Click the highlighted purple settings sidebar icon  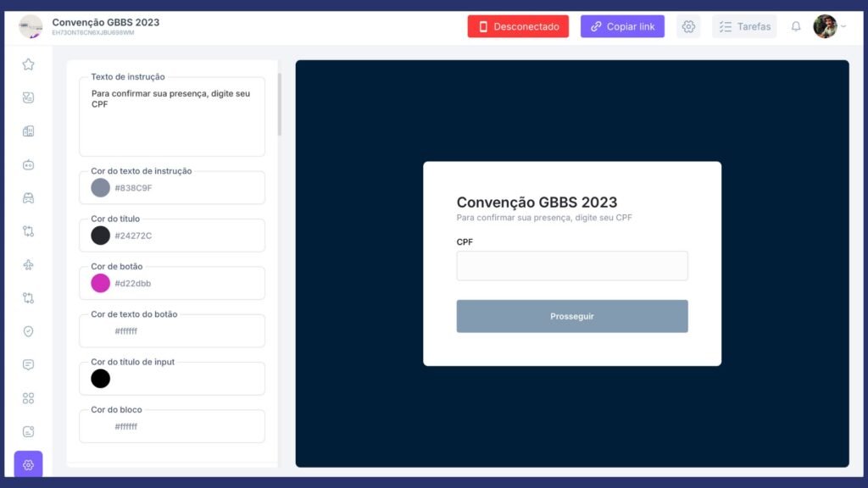tap(28, 465)
